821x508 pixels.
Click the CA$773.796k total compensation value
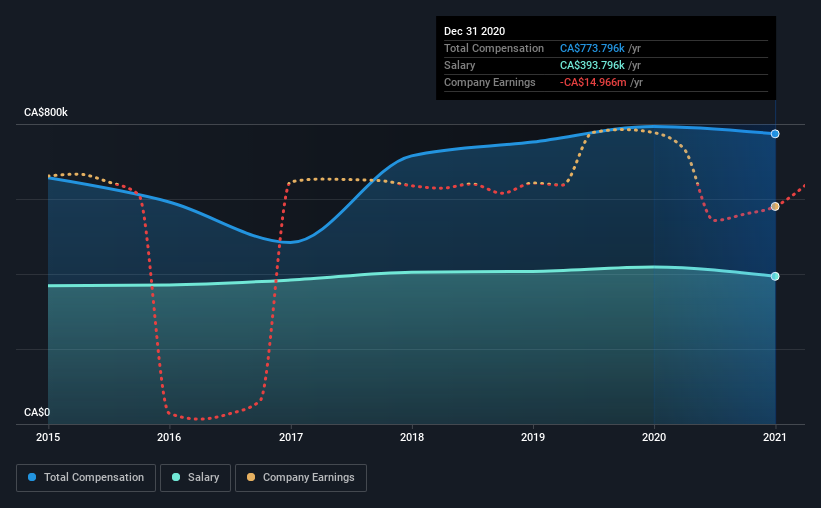pos(592,48)
